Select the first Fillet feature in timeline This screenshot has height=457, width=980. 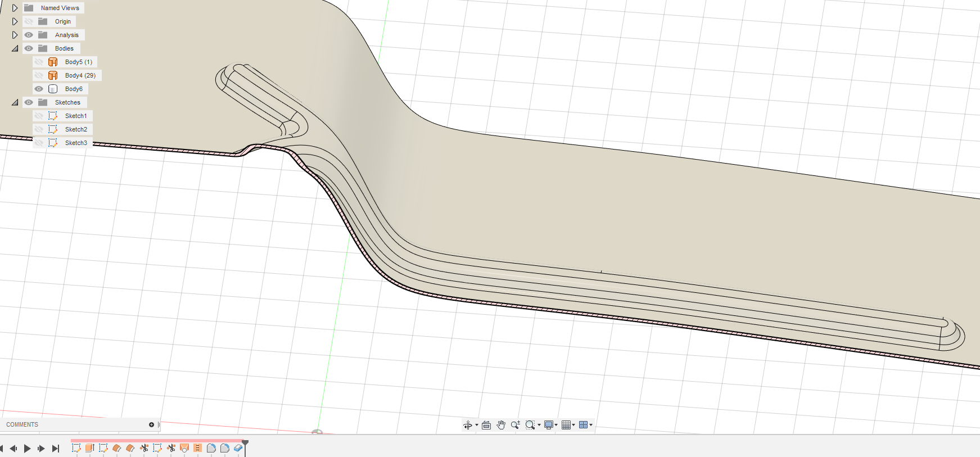(x=211, y=448)
